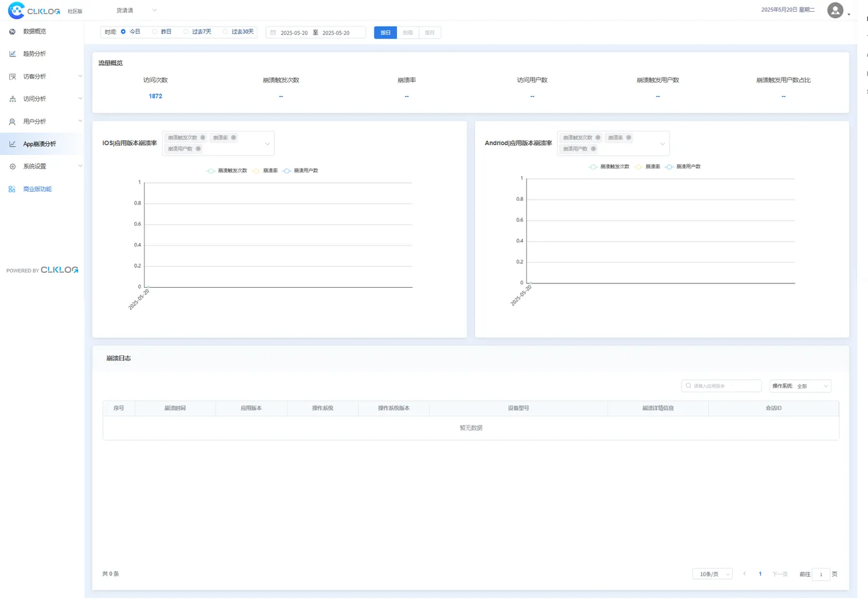Click page number 1 in pagination
Viewport: 868px width, 602px height.
pyautogui.click(x=760, y=574)
